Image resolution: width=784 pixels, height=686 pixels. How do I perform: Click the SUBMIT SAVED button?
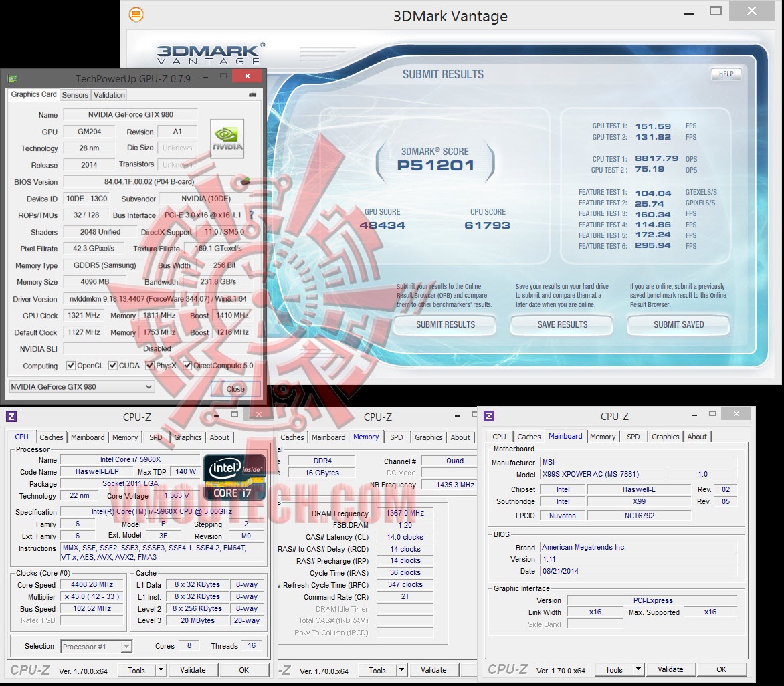pos(678,325)
